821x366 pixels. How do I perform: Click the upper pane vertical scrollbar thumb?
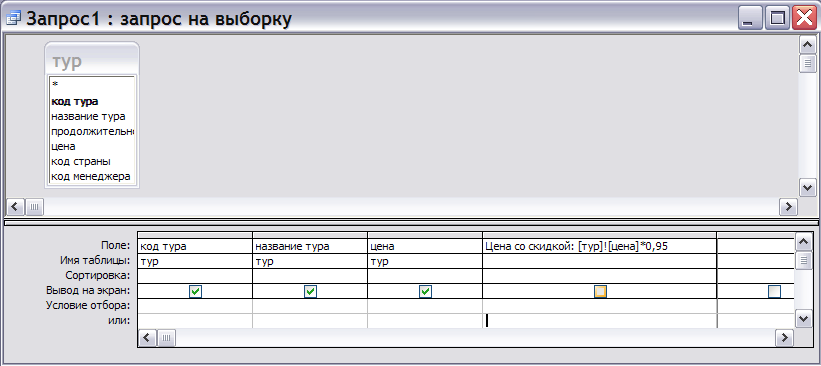click(x=807, y=63)
